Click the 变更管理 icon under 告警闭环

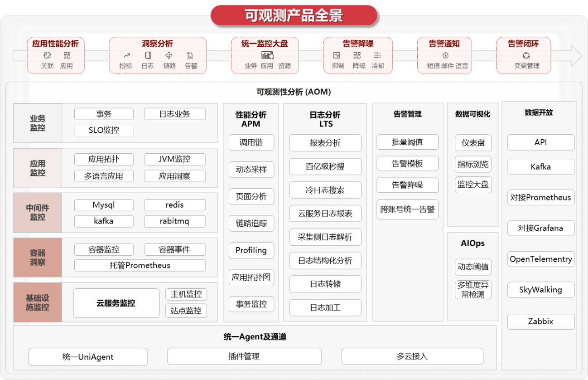[x=526, y=55]
